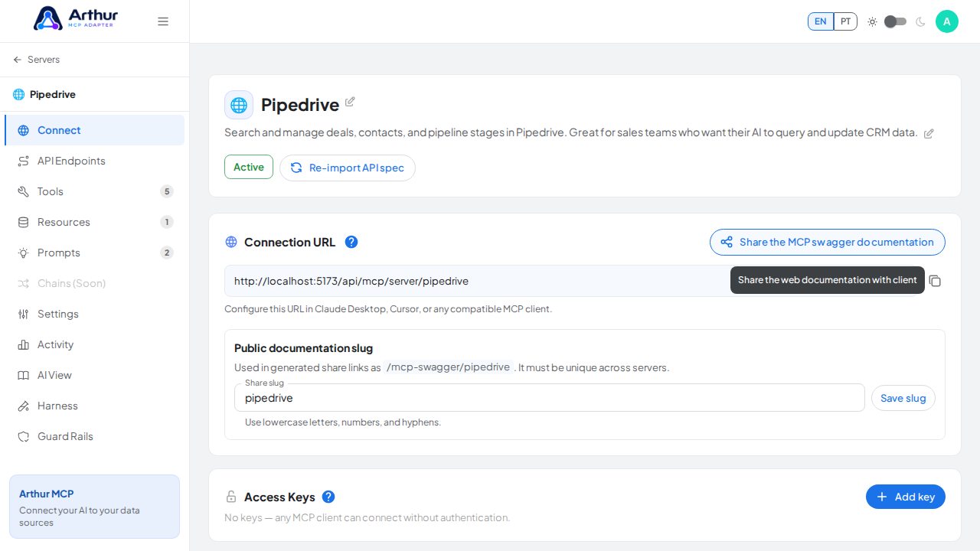
Task: Click the Prompts count badge showing 2
Action: point(167,253)
